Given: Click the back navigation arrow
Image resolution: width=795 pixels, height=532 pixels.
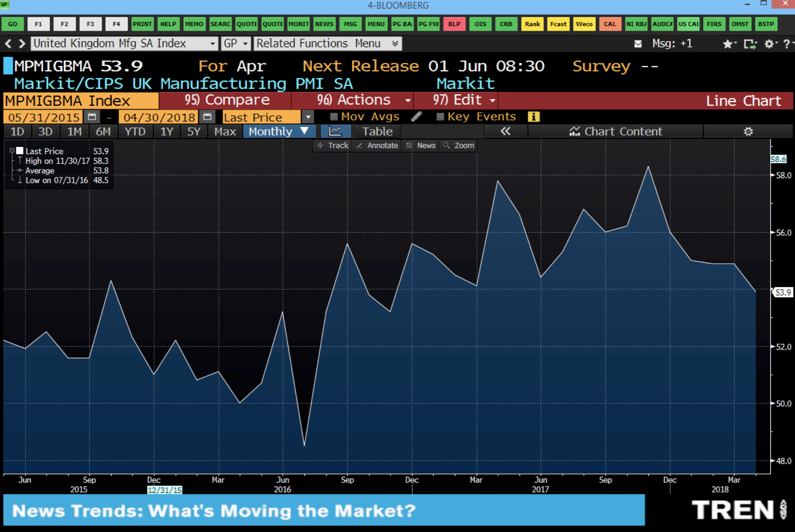Looking at the screenshot, I should tap(8, 44).
